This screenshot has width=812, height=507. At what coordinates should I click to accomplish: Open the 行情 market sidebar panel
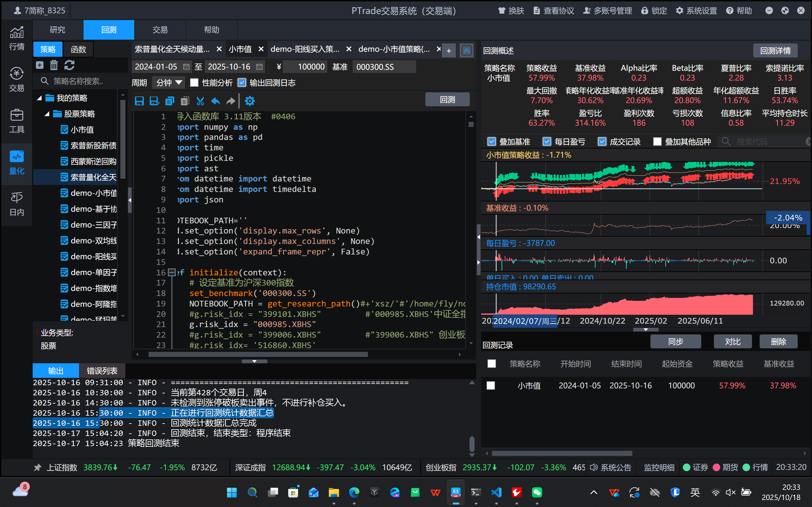tap(17, 38)
